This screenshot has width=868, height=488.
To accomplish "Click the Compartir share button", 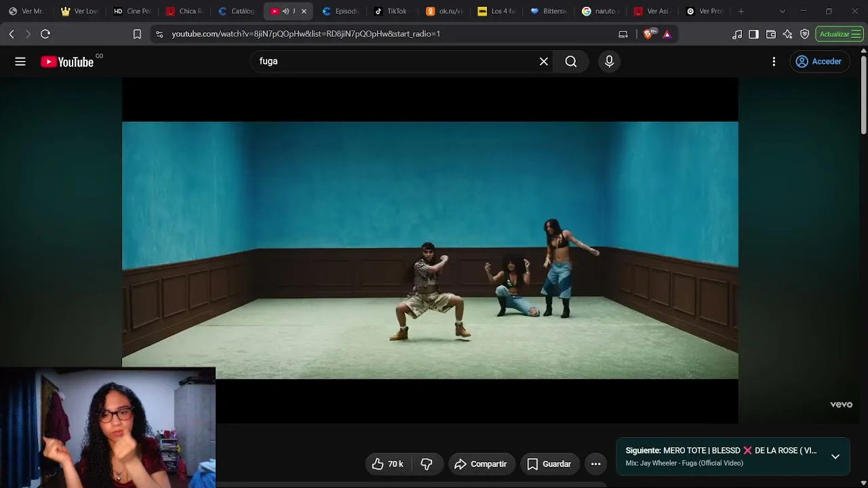I will pos(481,464).
